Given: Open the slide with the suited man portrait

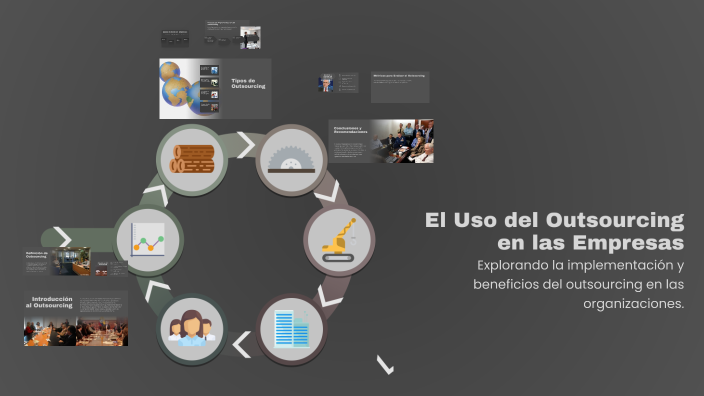Looking at the screenshot, I should pyautogui.click(x=338, y=83).
